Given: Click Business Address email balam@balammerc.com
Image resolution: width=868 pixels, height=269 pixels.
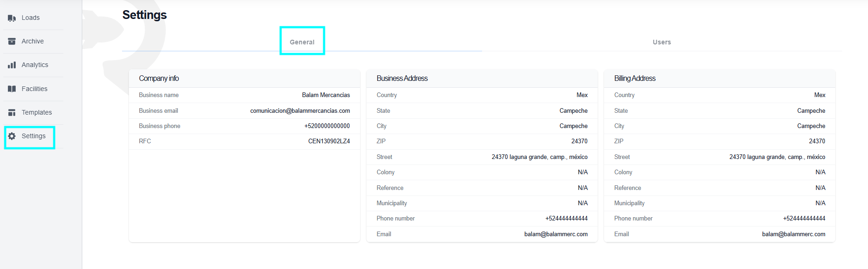Looking at the screenshot, I should coord(556,234).
